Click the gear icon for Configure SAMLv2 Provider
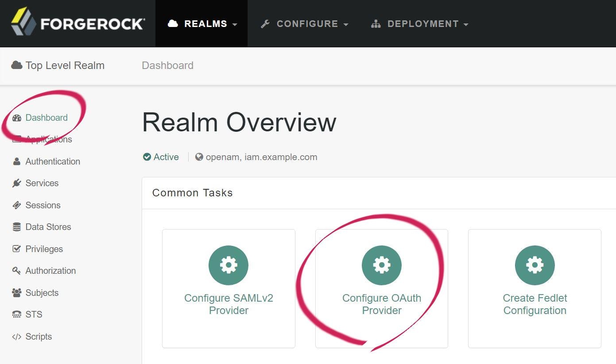This screenshot has height=364, width=616. (x=229, y=265)
